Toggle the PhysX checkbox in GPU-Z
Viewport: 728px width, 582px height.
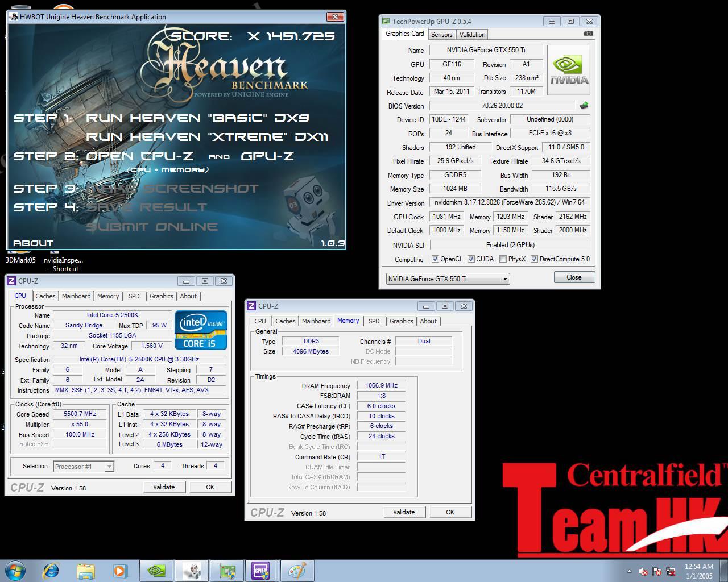(503, 259)
